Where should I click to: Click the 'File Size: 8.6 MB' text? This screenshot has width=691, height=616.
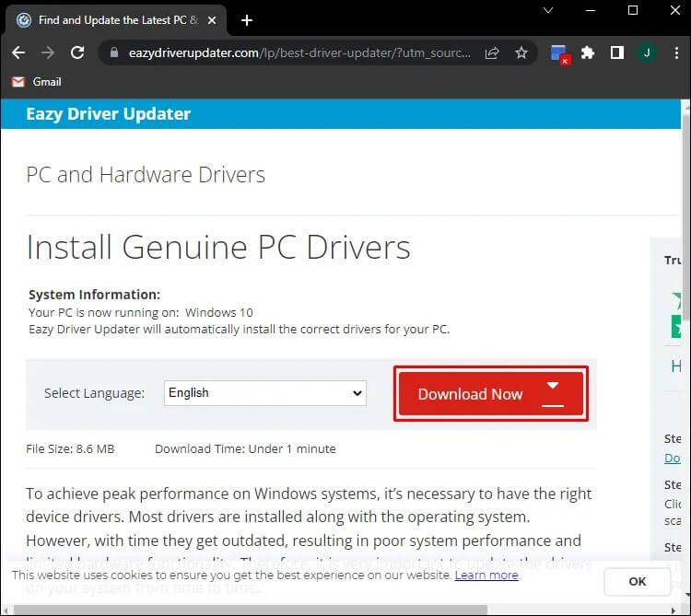click(71, 449)
